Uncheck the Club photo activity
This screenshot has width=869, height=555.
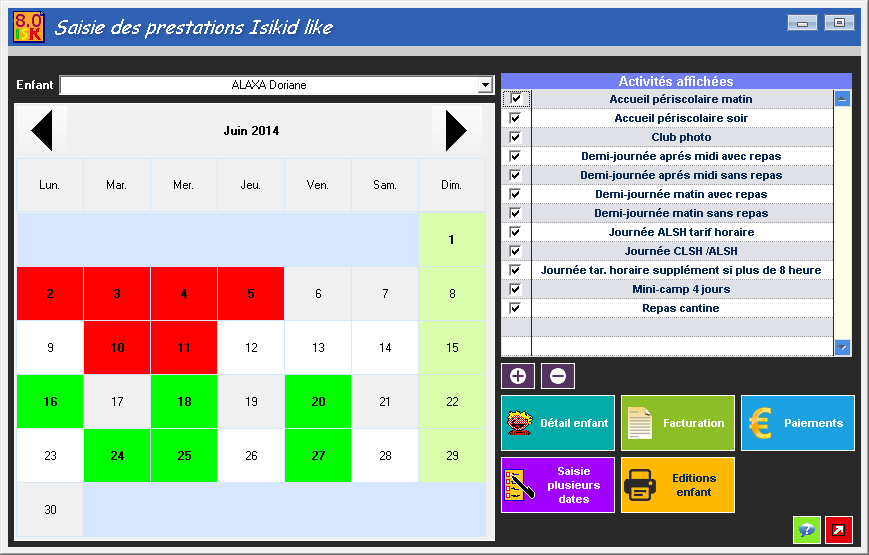point(515,137)
